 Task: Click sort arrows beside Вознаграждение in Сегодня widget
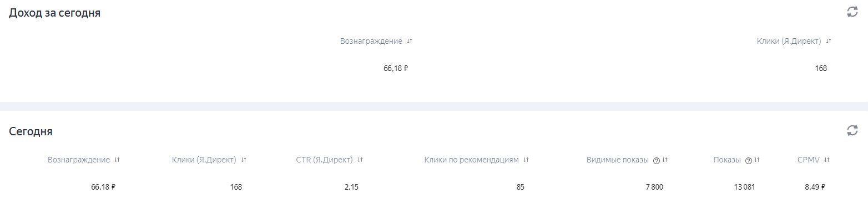[x=117, y=160]
